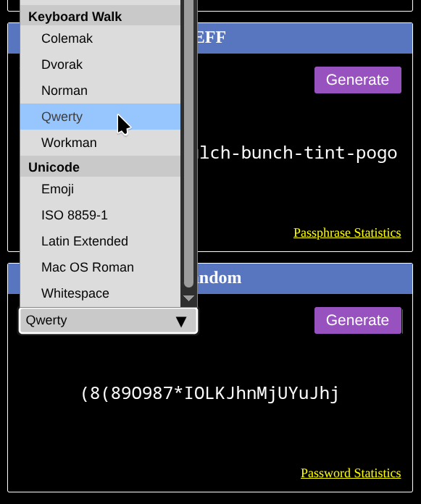The height and width of the screenshot is (504, 421).
Task: Choose the Dvorak keyboard layout option
Action: 100,64
